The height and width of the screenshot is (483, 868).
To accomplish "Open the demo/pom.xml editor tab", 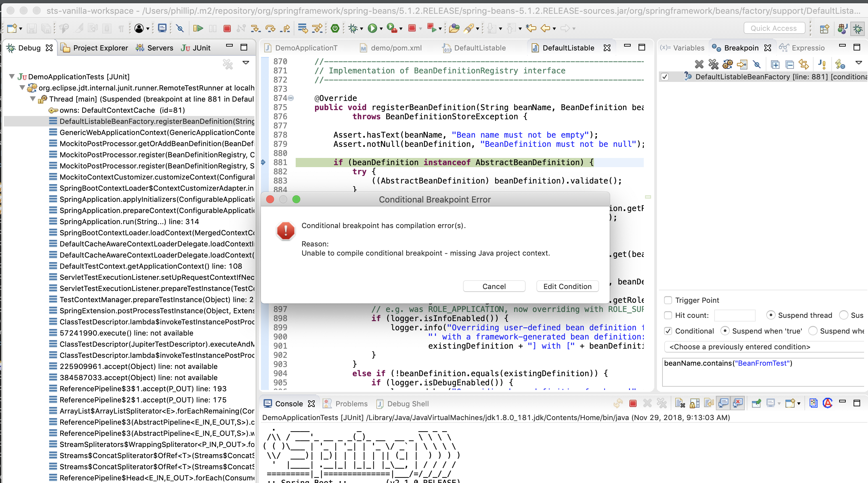I will tap(391, 48).
